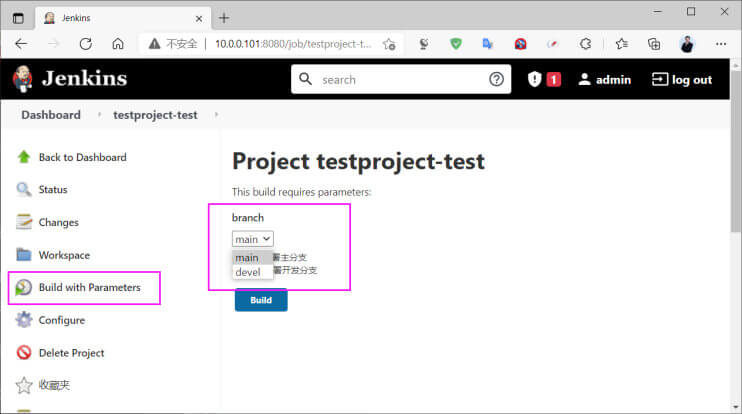742x414 pixels.
Task: Close the Jenkins browser tab
Action: coord(199,18)
